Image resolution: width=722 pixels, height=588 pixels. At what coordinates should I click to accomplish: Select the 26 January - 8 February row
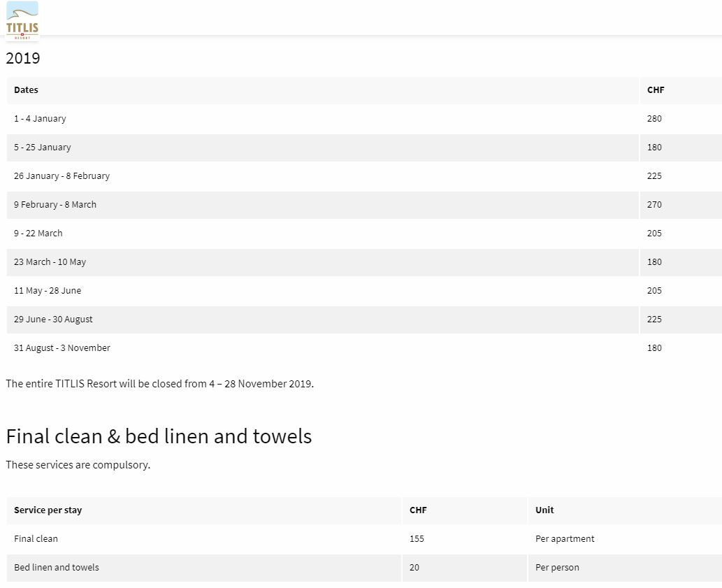click(x=62, y=176)
